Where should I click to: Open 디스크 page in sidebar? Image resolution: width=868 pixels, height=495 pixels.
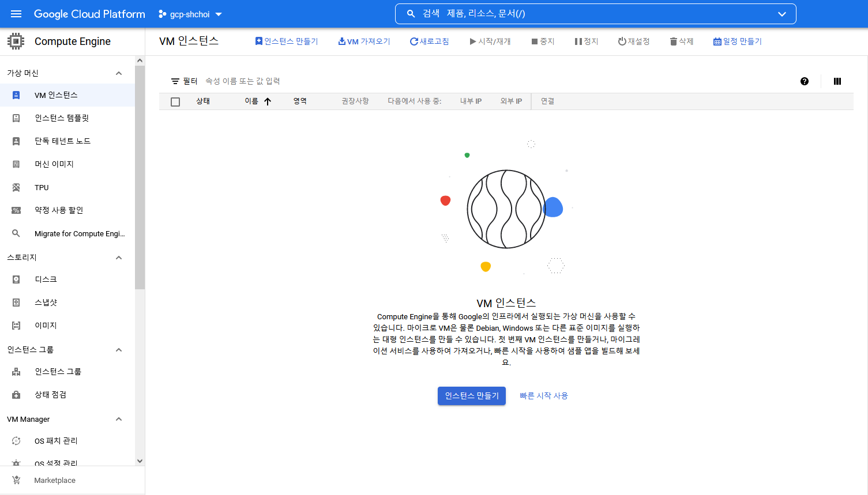click(67, 279)
